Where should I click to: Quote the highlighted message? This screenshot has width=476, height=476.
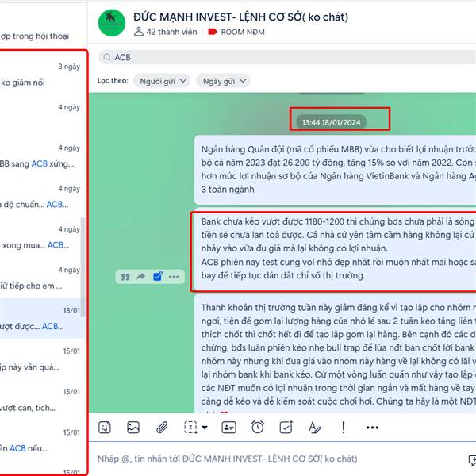(x=125, y=277)
